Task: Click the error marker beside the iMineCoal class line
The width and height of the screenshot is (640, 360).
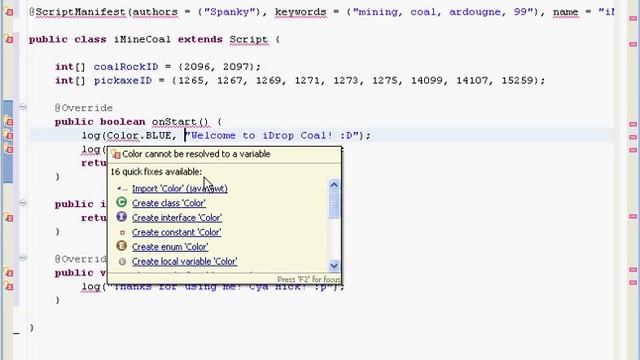Action: pyautogui.click(x=9, y=40)
